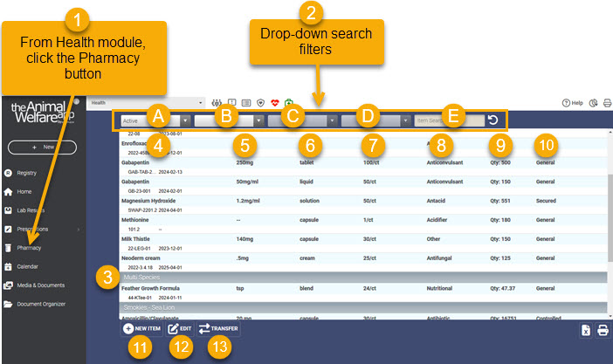Select the Milk Thistle item
The height and width of the screenshot is (364, 613).
[x=135, y=239]
